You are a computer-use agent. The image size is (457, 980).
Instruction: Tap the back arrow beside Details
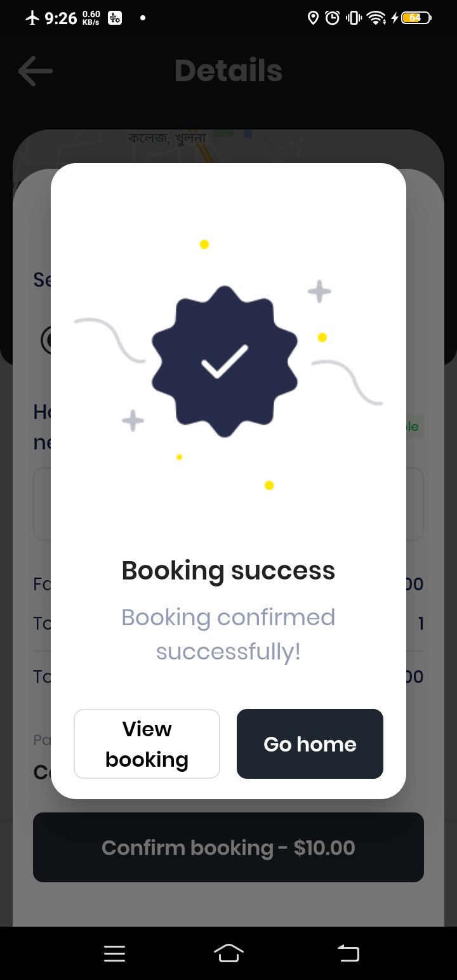click(x=36, y=70)
